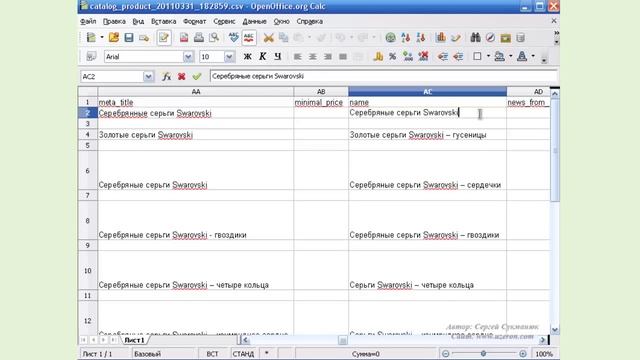Screen dimensions: 640x360
Task: Align text right icon
Action: click(x=328, y=56)
